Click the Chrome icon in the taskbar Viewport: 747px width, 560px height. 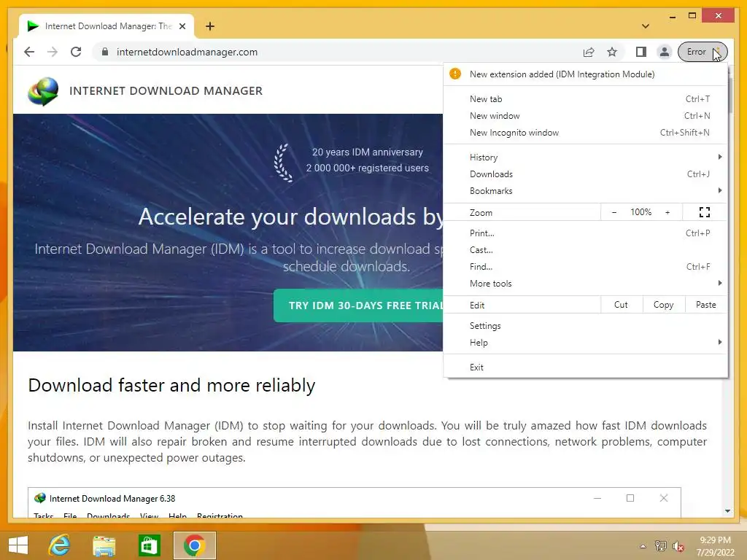point(194,545)
